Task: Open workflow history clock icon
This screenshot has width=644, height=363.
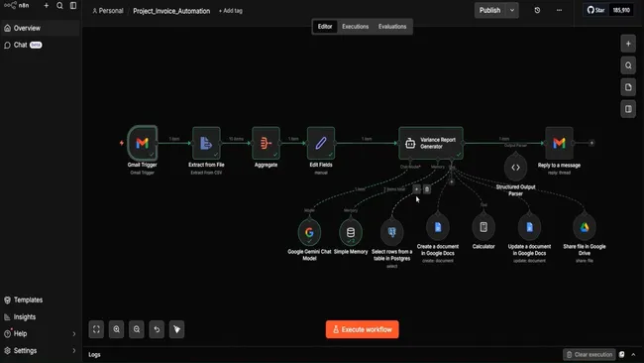Action: tap(537, 10)
